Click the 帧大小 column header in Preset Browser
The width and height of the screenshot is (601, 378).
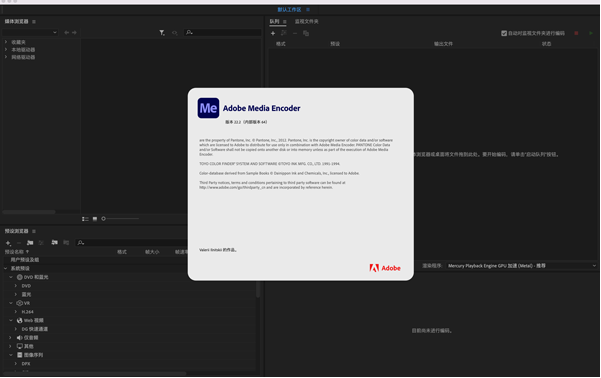click(152, 252)
